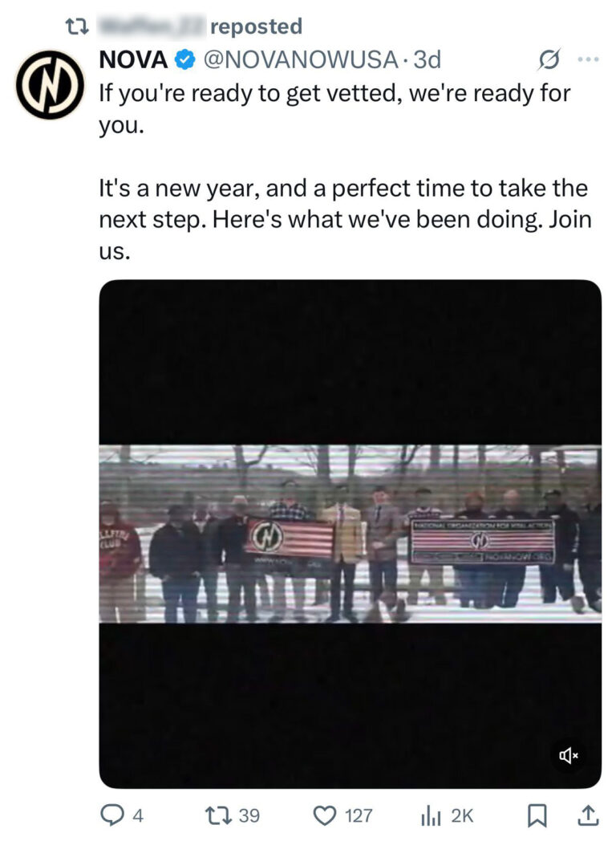
Task: Unmute the video via speaker icon
Action: click(x=569, y=755)
